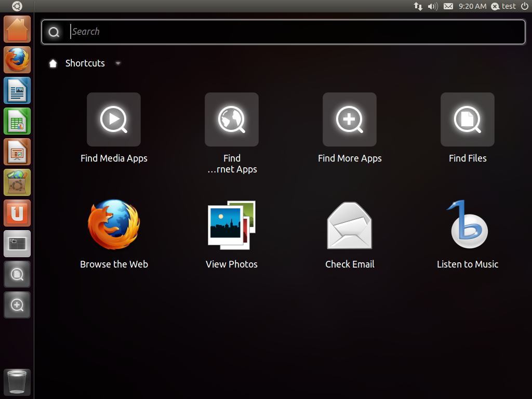The height and width of the screenshot is (399, 532).
Task: Click the Find More Apps icon
Action: [x=350, y=119]
